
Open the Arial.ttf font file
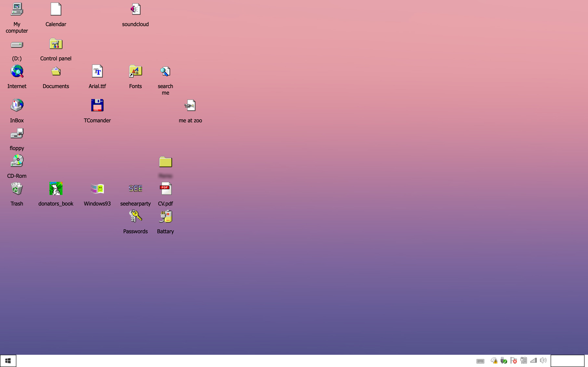tap(97, 71)
